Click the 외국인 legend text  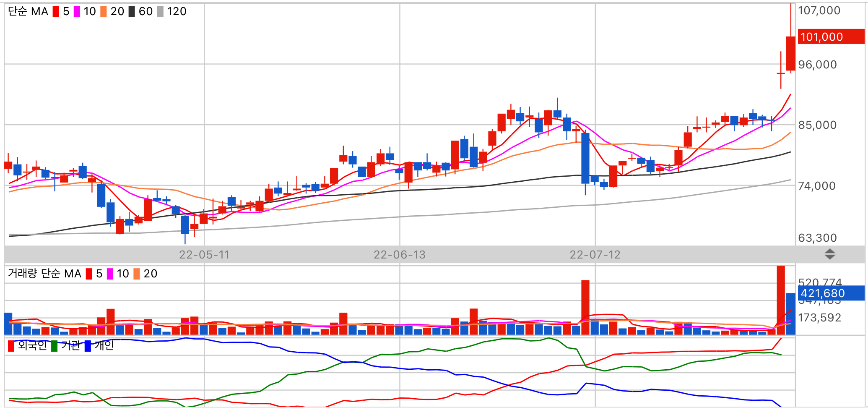coord(32,345)
